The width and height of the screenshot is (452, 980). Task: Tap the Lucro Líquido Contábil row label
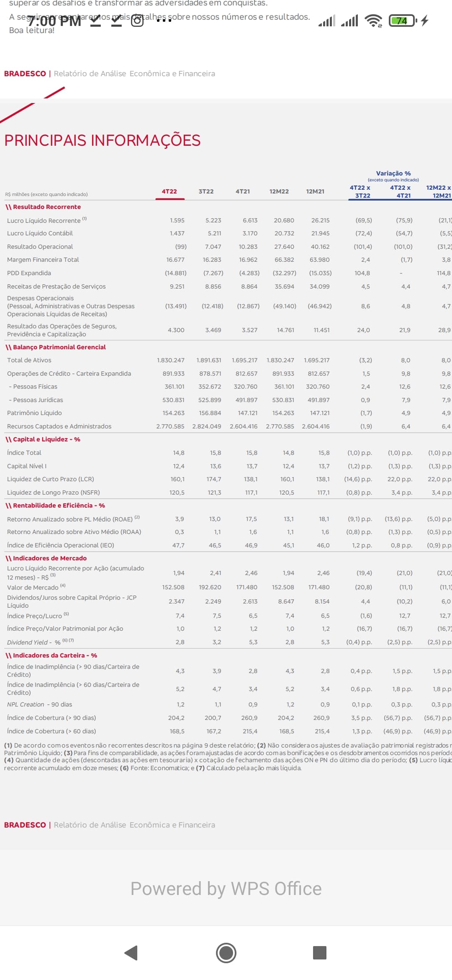(40, 233)
